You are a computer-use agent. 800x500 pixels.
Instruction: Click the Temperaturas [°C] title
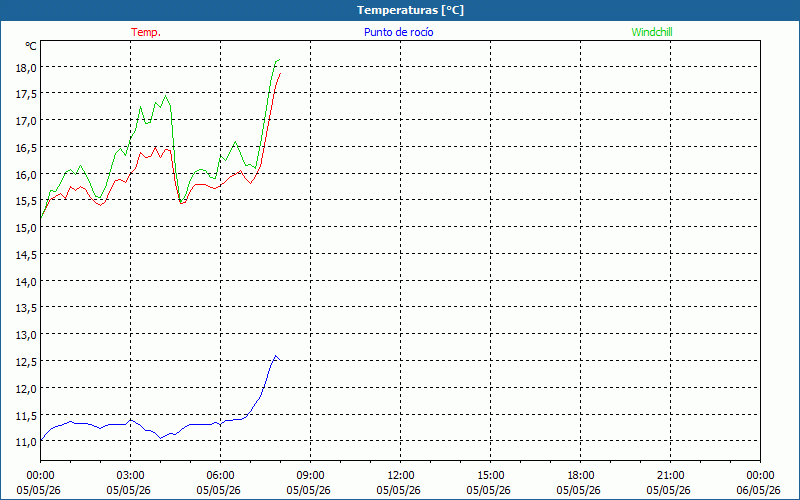(411, 10)
